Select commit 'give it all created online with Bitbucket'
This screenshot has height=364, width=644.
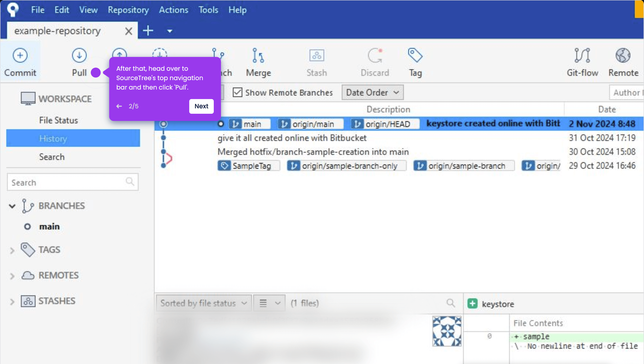tap(292, 138)
